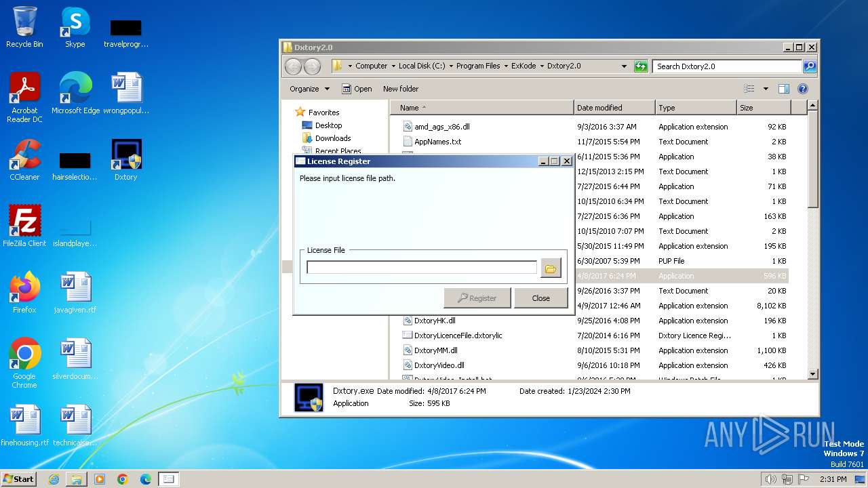Select the technicalser... desktop document
This screenshot has width=868, height=488.
pyautogui.click(x=75, y=426)
